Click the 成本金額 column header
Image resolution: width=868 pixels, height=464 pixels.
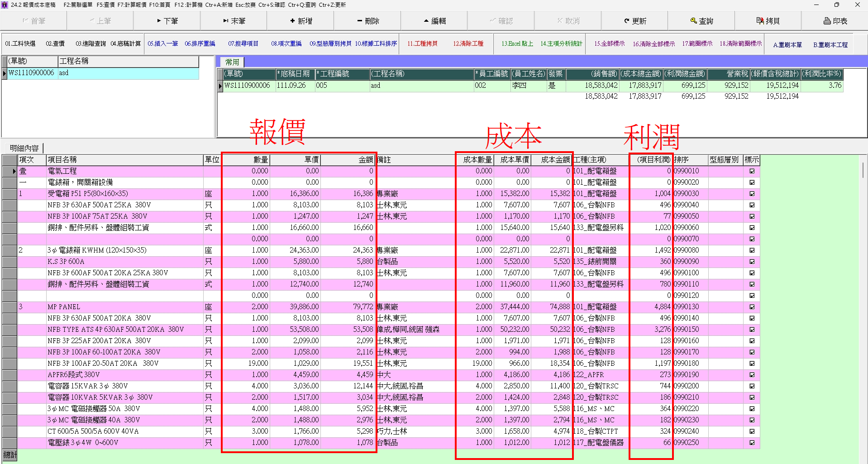[x=552, y=160]
